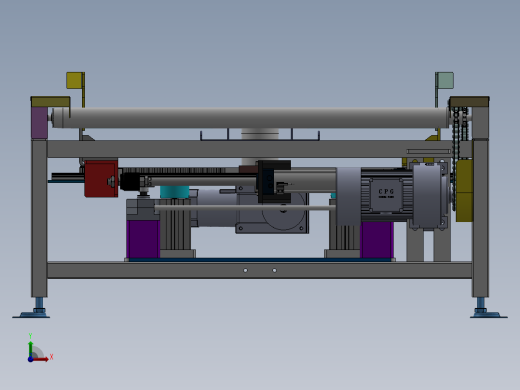The height and width of the screenshot is (390, 520).
Task: Select the right purple support block under the motor
Action: point(377,239)
